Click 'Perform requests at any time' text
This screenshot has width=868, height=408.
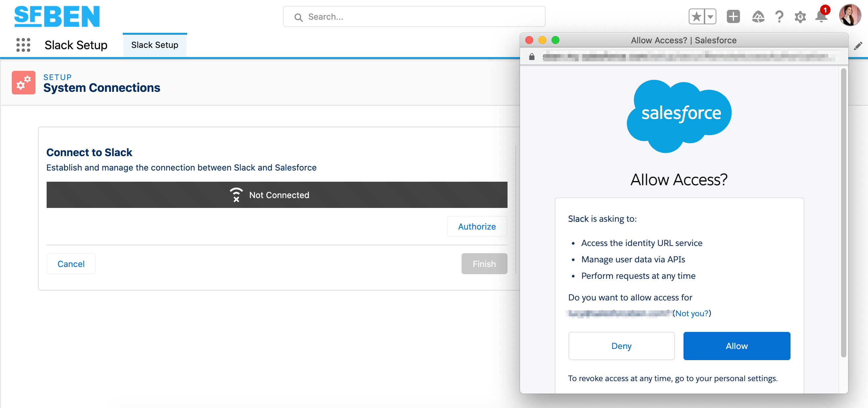638,276
